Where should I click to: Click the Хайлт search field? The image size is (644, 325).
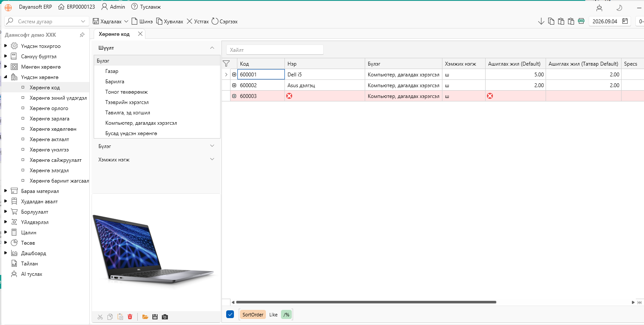[275, 50]
